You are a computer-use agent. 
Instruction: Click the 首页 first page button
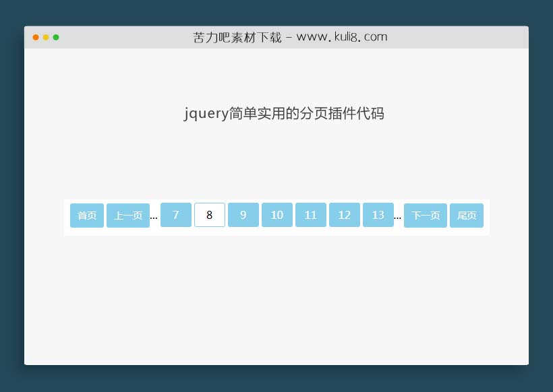coord(86,215)
